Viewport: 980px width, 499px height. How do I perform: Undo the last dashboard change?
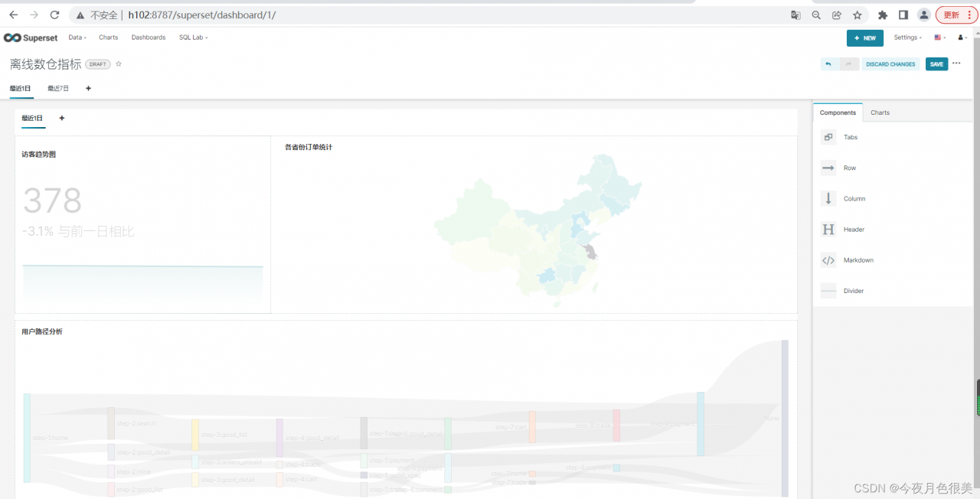tap(828, 64)
